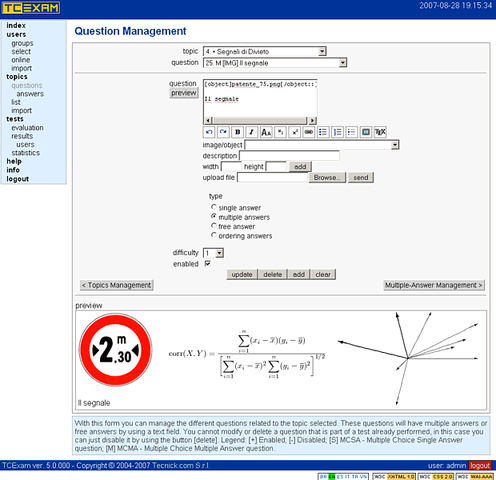Open the statistics menu item in sidebar
The height and width of the screenshot is (480, 496).
(x=26, y=153)
